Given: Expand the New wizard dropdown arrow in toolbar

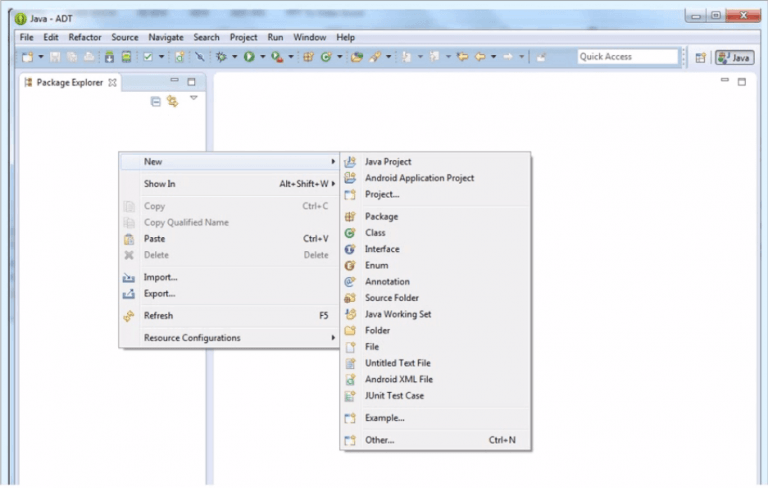Looking at the screenshot, I should tap(41, 57).
